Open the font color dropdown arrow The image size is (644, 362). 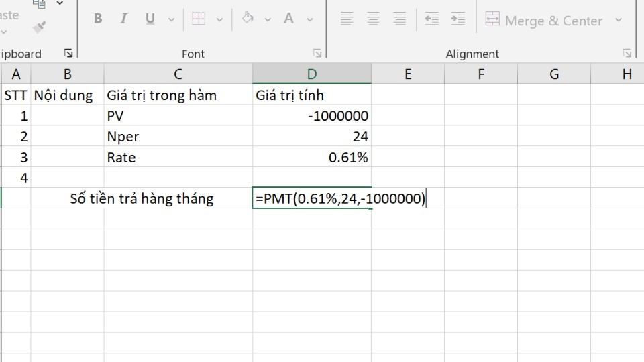click(310, 19)
